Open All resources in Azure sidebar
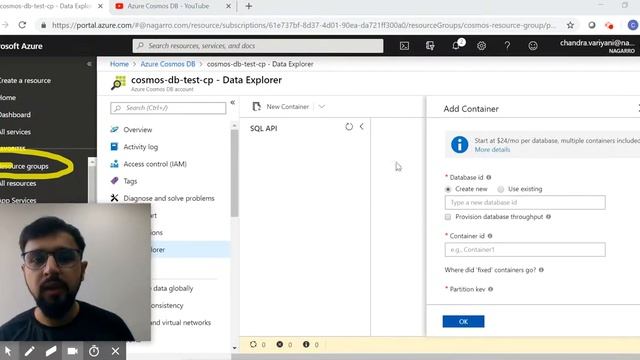The width and height of the screenshot is (640, 360). pyautogui.click(x=18, y=183)
